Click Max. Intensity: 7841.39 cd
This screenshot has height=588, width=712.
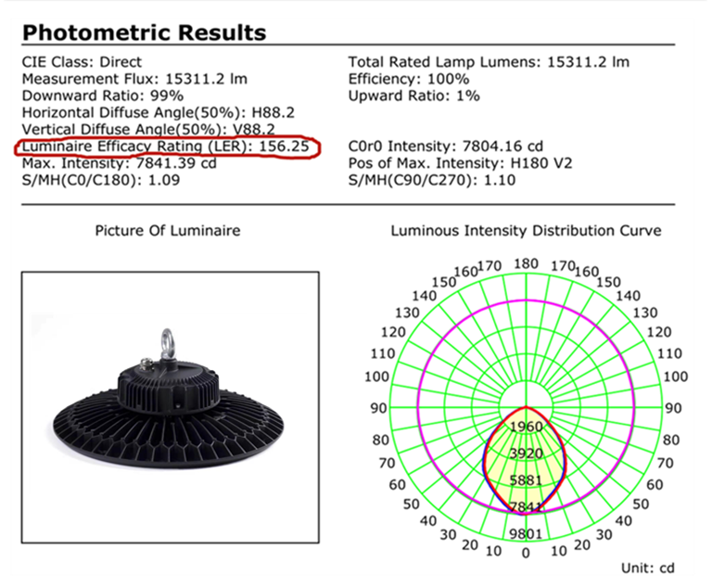point(119,163)
